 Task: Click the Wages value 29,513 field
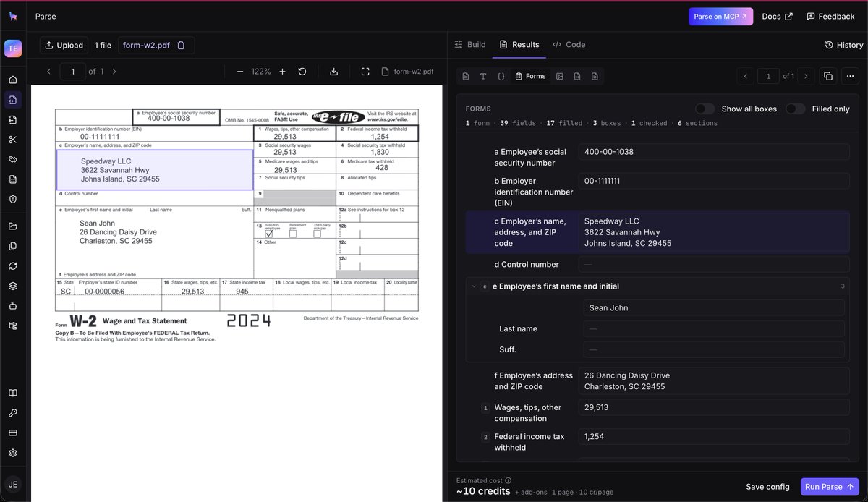tap(714, 407)
